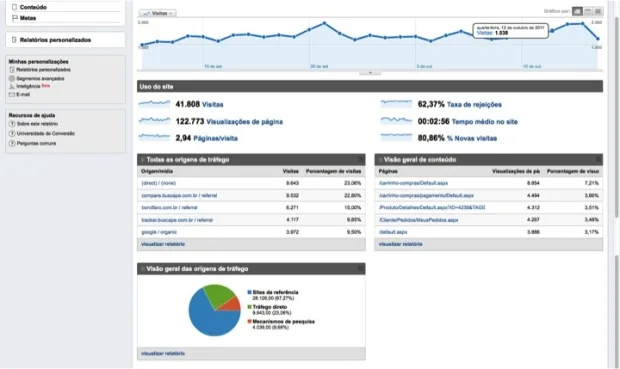The image size is (620, 369).
Task: Click the Origem/mídia column header
Action: tap(157, 171)
